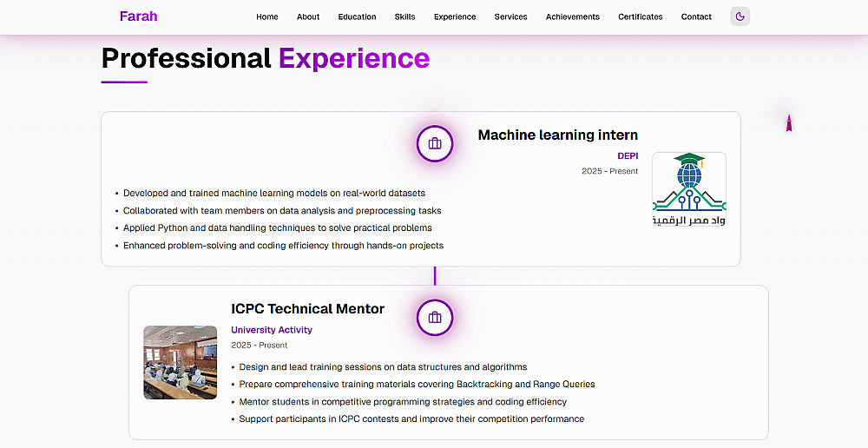The image size is (868, 448).
Task: Open the ICPC classroom photo
Action: click(x=180, y=362)
